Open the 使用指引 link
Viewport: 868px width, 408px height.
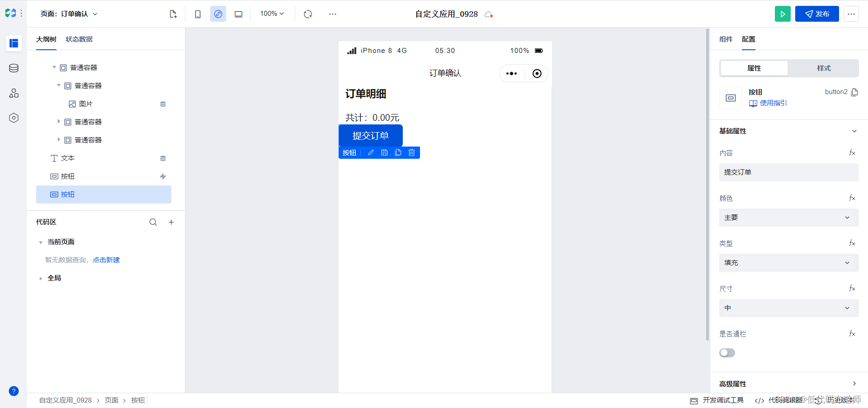pyautogui.click(x=768, y=103)
